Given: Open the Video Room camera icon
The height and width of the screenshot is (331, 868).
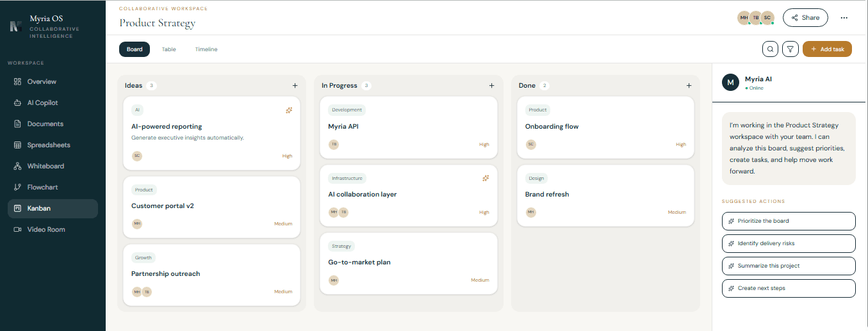Looking at the screenshot, I should pos(17,230).
